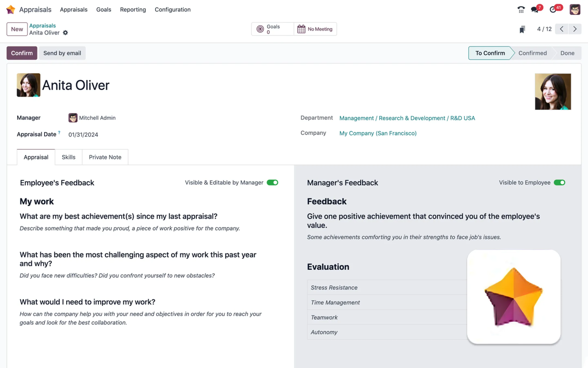This screenshot has height=368, width=588.
Task: Click the Manager's Feedback heading
Action: pyautogui.click(x=342, y=183)
